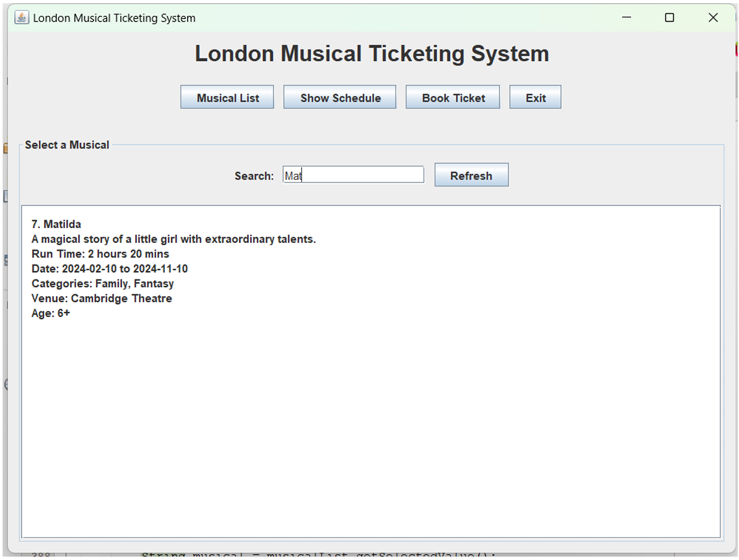Minimize the ticketing system window
Image resolution: width=739 pixels, height=560 pixels.
(x=626, y=18)
